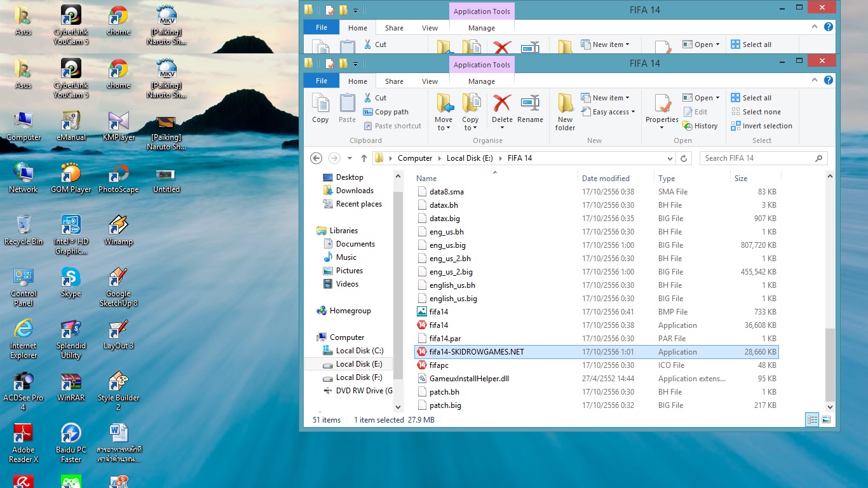Open the Share tab in the front Explorer window
This screenshot has height=488, width=868.
click(394, 81)
